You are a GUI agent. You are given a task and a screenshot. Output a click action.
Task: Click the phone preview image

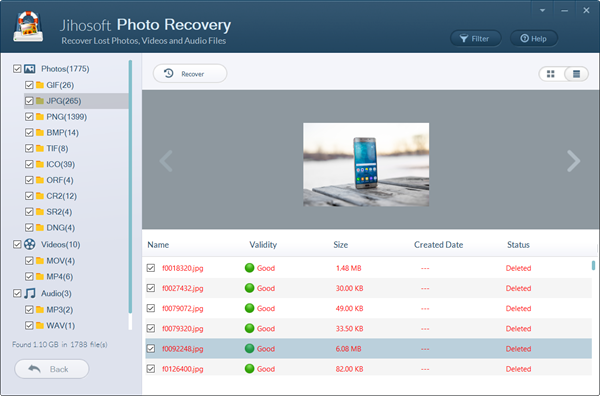tap(366, 165)
